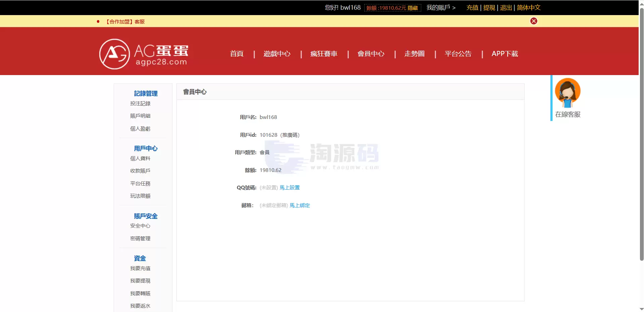The image size is (644, 312).
Task: Go to 首頁 in main navigation
Action: [237, 54]
